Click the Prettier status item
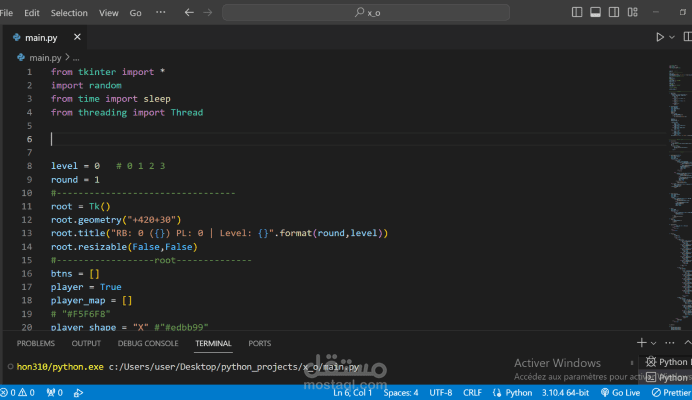This screenshot has height=400, width=692. point(671,392)
